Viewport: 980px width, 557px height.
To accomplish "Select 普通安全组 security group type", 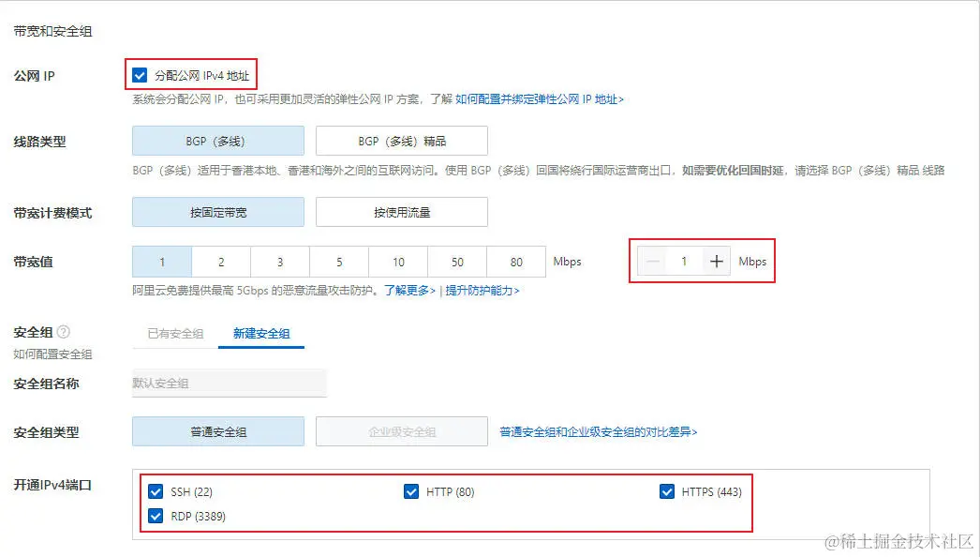I will pos(217,430).
